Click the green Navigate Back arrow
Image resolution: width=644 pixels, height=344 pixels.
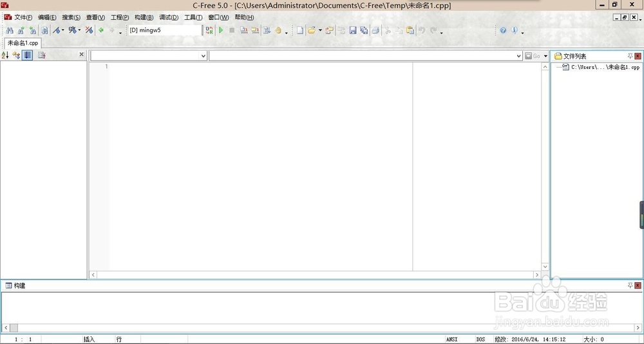point(101,30)
